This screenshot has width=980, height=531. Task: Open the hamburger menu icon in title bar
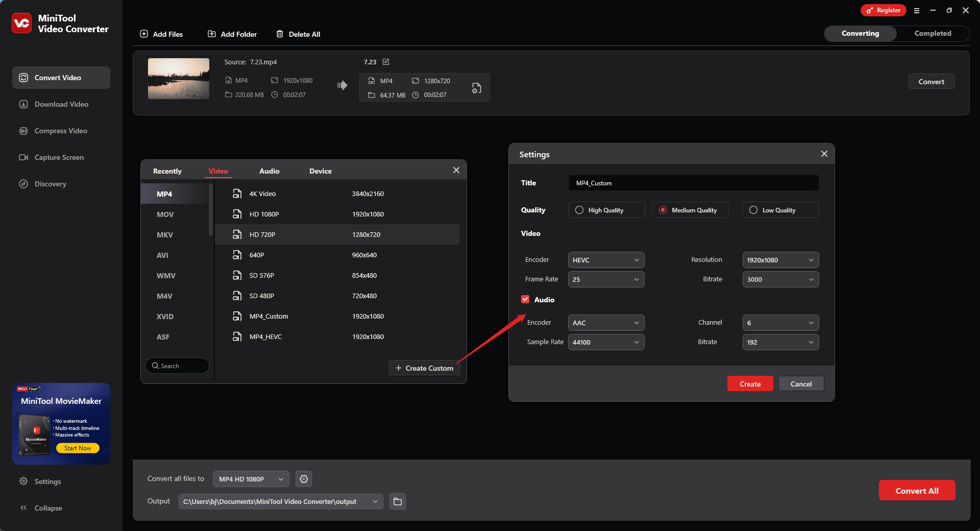[917, 10]
